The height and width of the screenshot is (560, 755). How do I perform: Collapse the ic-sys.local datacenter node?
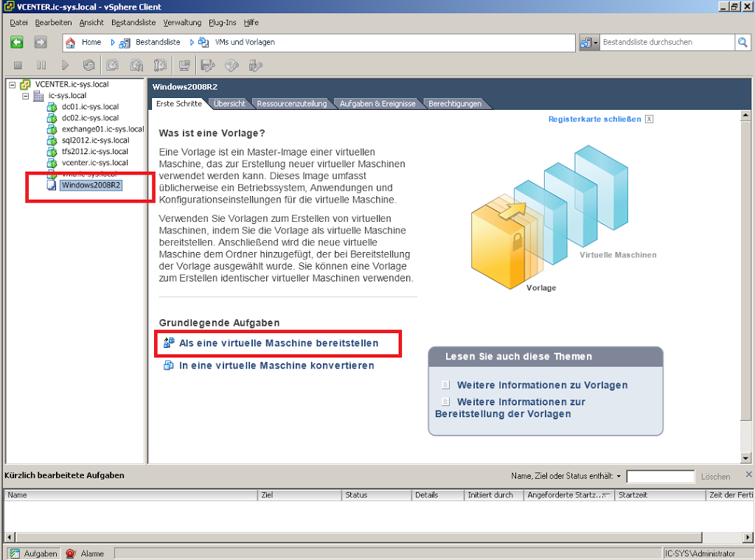click(25, 96)
